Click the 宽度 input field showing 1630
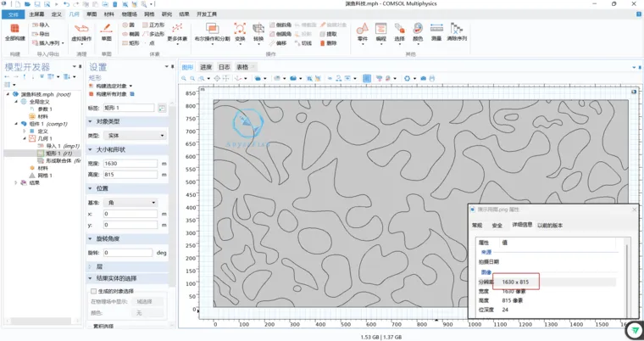This screenshot has height=341, width=644. click(x=130, y=164)
